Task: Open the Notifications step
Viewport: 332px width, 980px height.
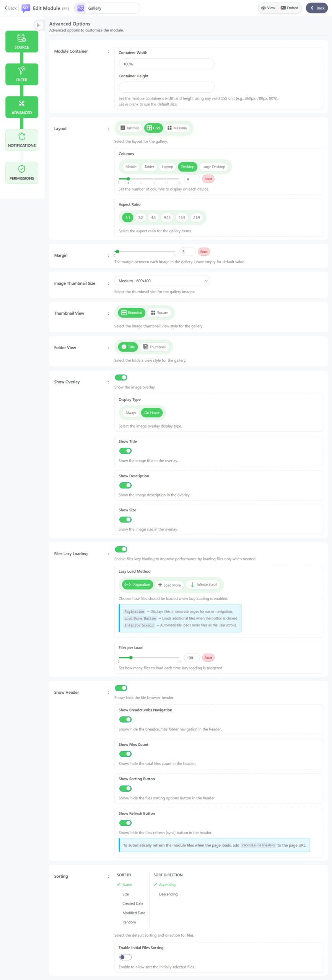Action: [x=22, y=140]
